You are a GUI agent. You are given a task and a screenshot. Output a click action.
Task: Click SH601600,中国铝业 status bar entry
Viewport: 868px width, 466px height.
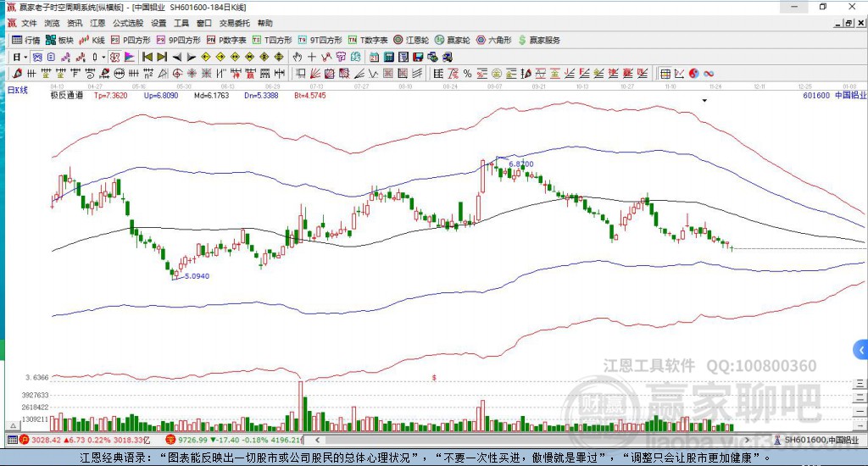point(817,440)
